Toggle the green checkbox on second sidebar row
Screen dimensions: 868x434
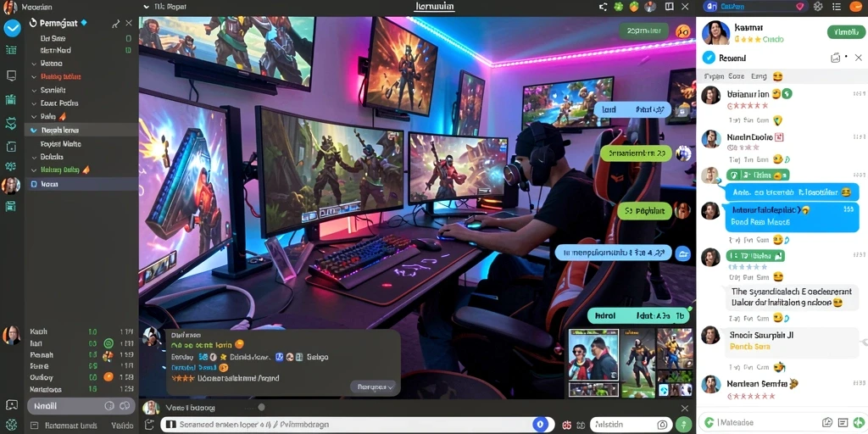[x=129, y=50]
